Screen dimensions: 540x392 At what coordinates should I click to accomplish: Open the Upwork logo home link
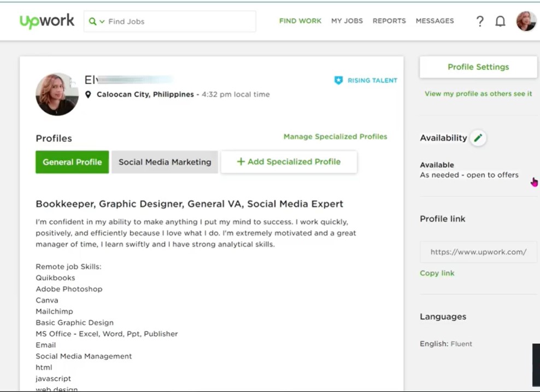(47, 21)
